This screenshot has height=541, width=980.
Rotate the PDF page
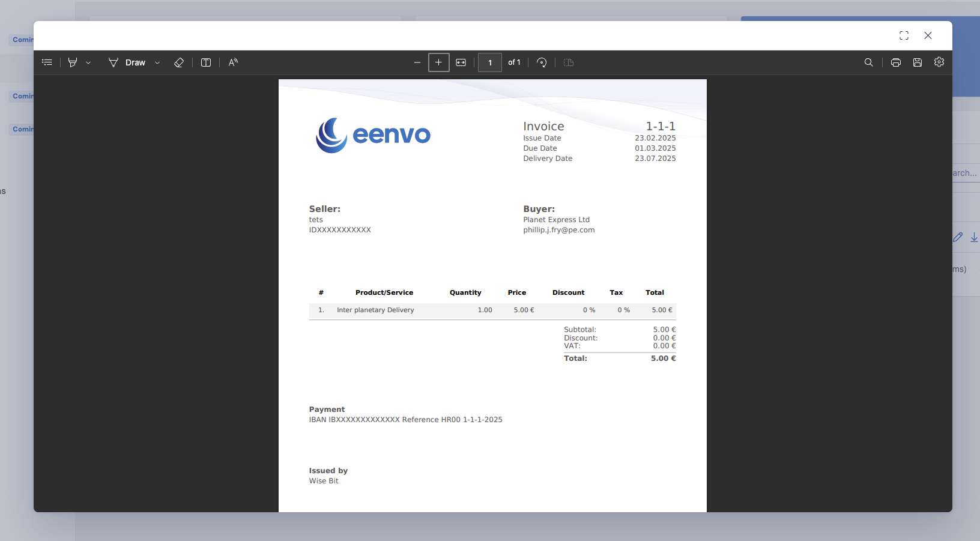point(542,62)
